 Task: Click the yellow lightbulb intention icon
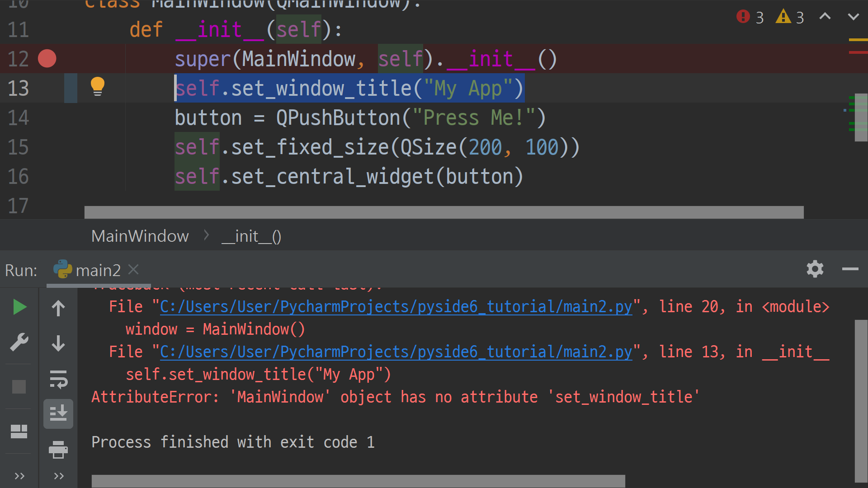pyautogui.click(x=98, y=86)
